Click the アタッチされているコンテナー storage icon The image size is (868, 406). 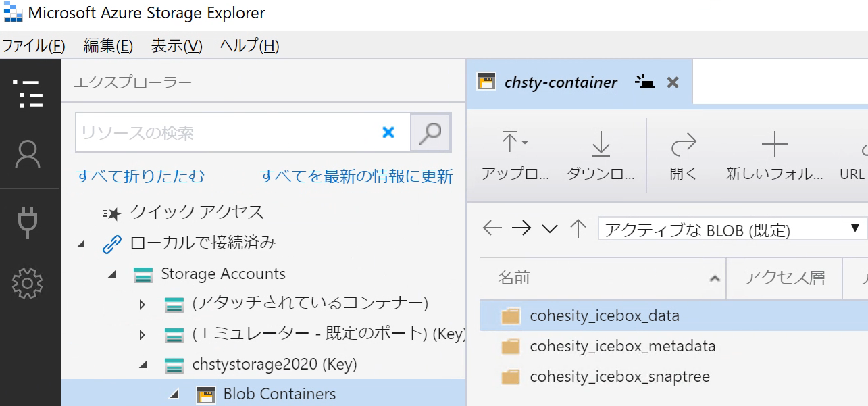pos(174,304)
